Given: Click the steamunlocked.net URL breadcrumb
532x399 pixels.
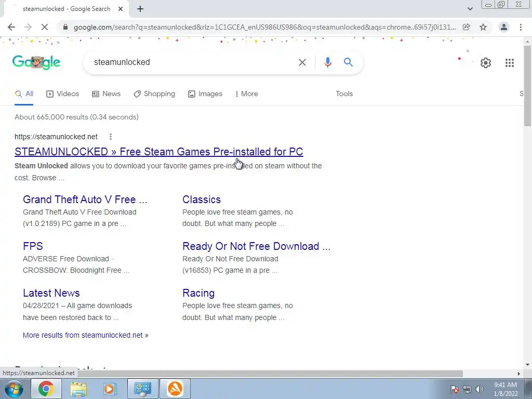Looking at the screenshot, I should coord(56,137).
